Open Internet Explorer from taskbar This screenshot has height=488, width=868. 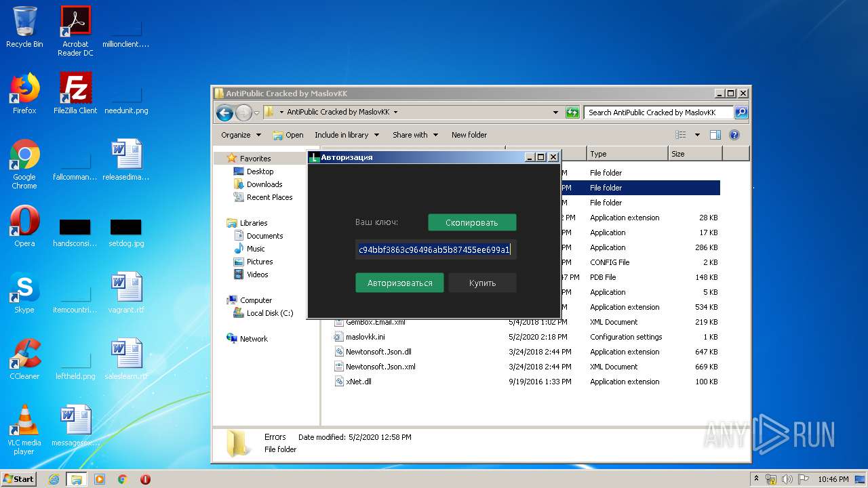(54, 479)
